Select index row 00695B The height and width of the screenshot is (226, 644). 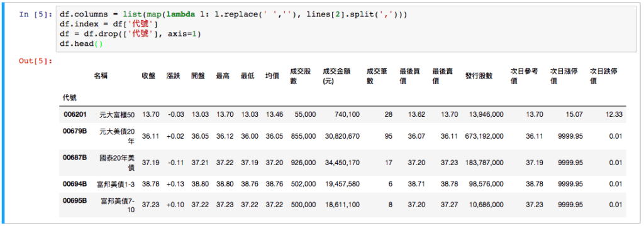[75, 201]
